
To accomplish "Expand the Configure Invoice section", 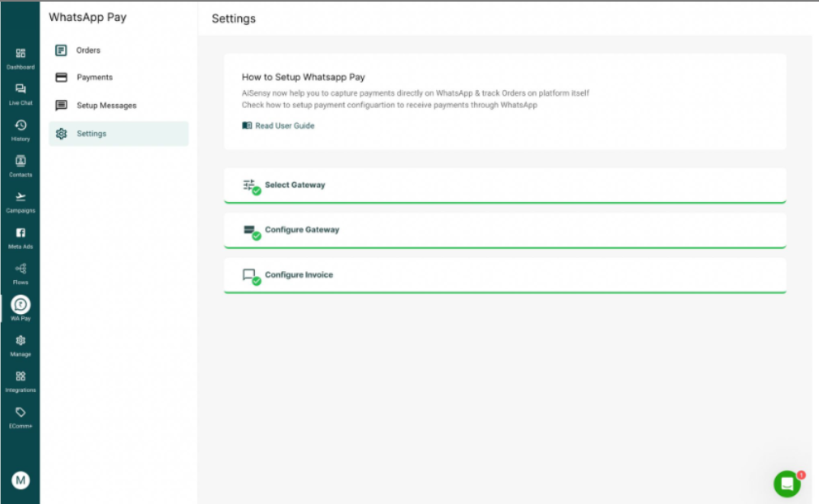I will click(505, 275).
